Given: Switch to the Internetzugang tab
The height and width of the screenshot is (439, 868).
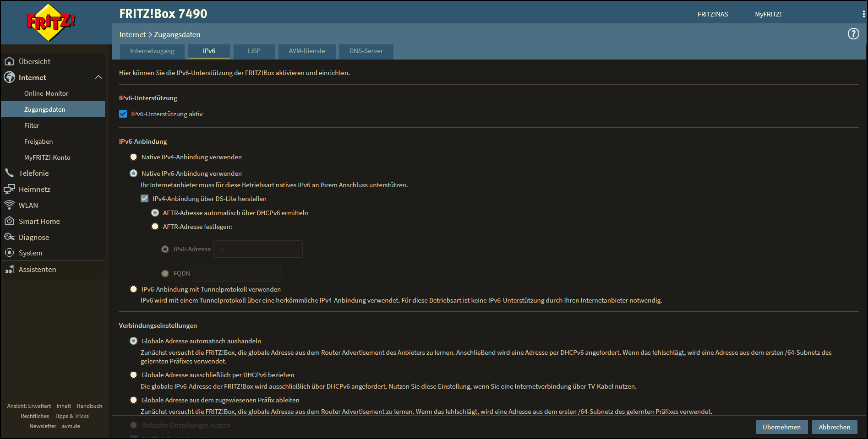Looking at the screenshot, I should point(152,51).
